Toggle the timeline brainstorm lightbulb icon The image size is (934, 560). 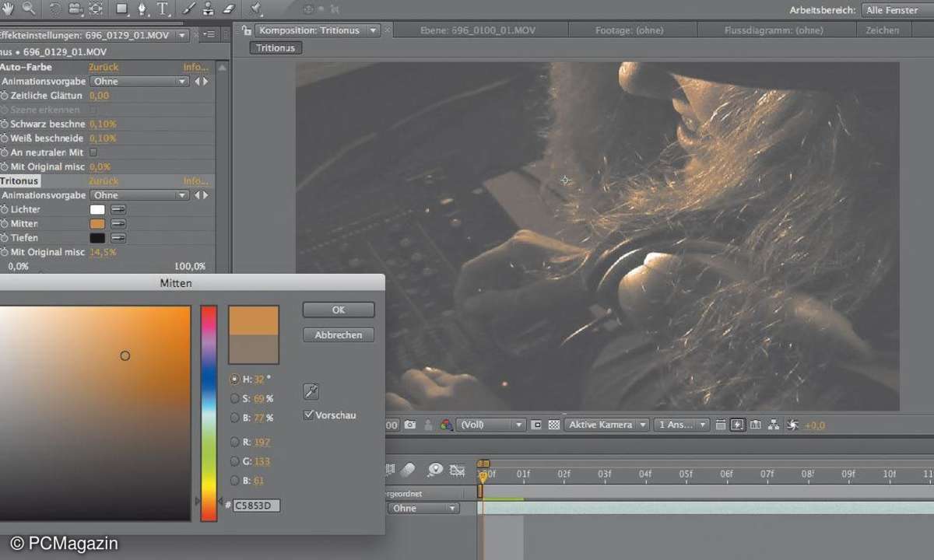[x=435, y=470]
